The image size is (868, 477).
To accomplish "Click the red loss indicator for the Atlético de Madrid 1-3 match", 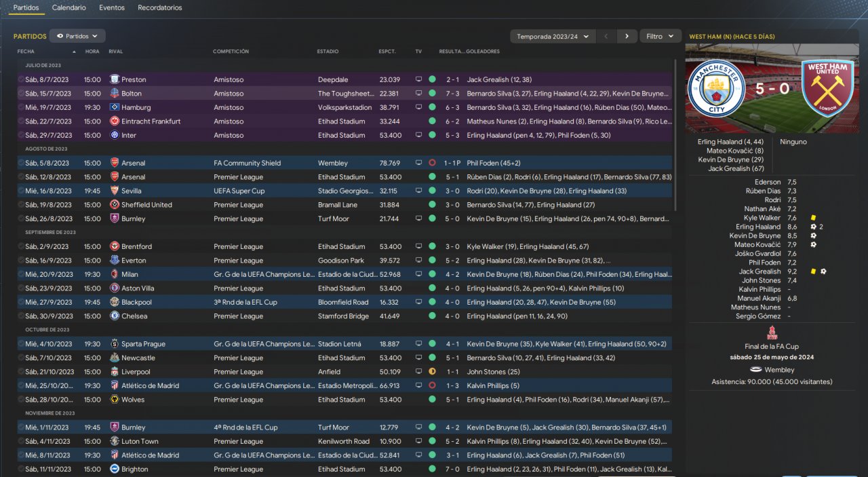I will tap(432, 385).
